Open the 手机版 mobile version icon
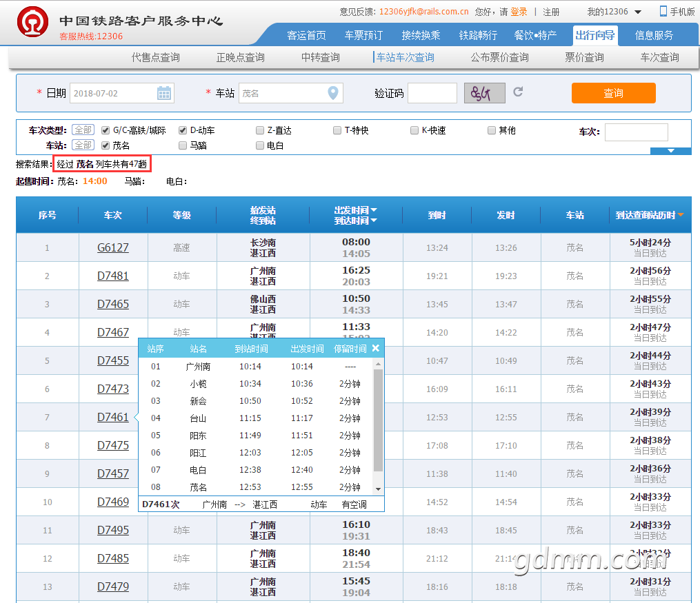Viewport: 700px width, 603px height. [663, 11]
